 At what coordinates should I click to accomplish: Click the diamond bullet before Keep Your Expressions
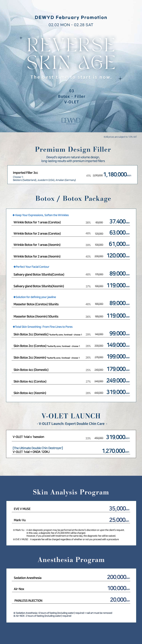[x=13, y=215]
